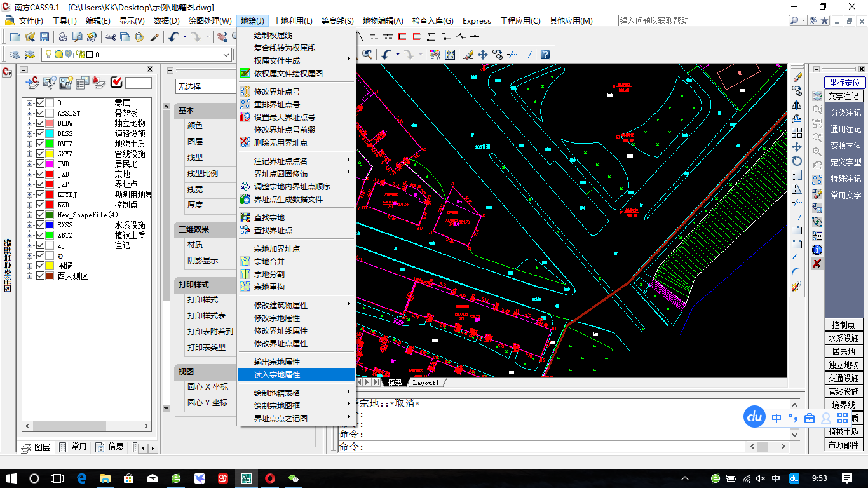Viewport: 868px width, 488px height.
Task: Click the Undo arrow icon in the toolbar
Action: (x=386, y=54)
